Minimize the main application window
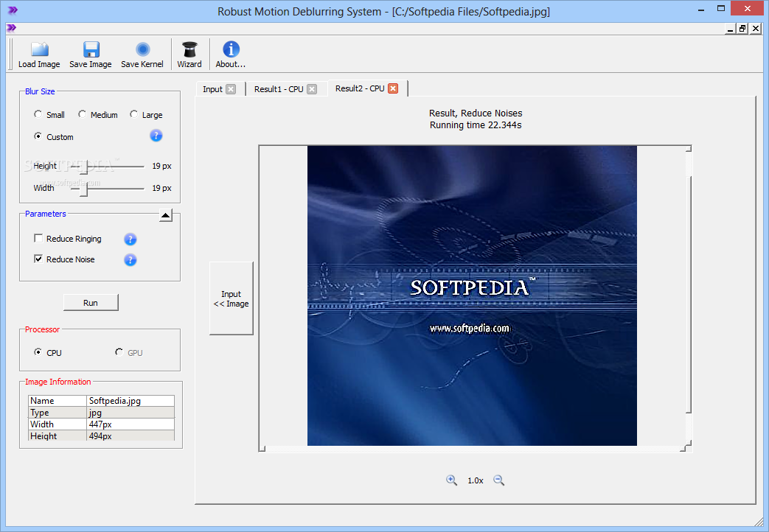Viewport: 769px width, 532px height. pyautogui.click(x=701, y=8)
